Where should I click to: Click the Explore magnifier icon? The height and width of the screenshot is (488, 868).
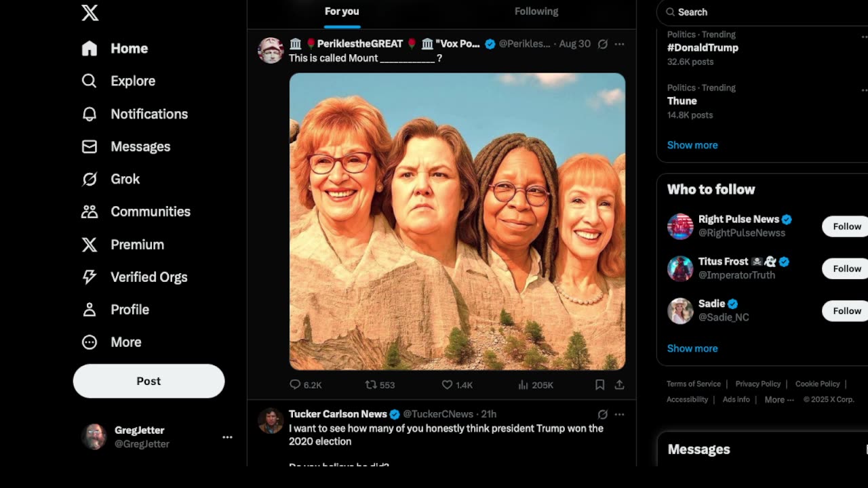(90, 81)
